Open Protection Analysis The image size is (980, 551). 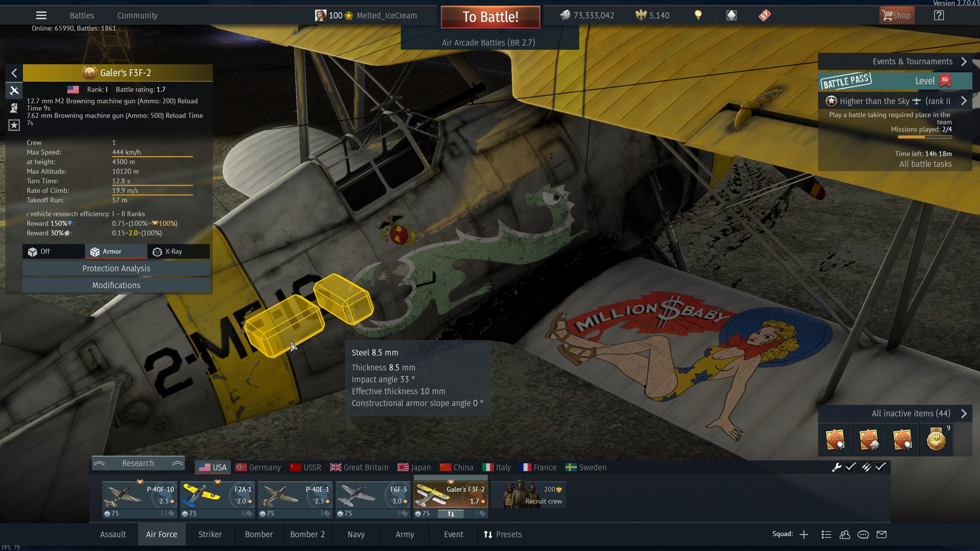click(116, 268)
